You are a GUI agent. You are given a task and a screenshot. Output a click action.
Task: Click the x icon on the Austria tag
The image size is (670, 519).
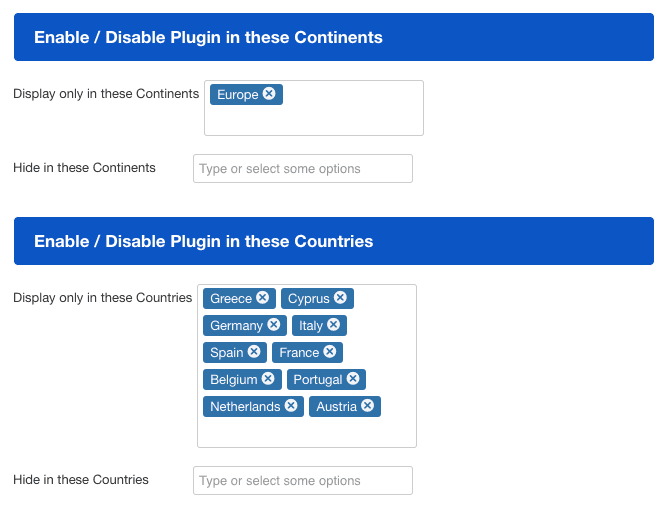(x=367, y=406)
